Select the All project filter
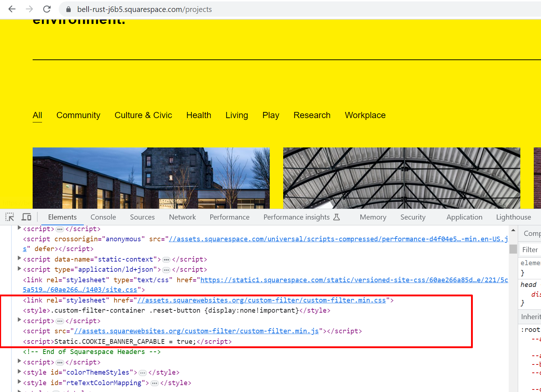The width and height of the screenshot is (541, 392). (x=37, y=115)
